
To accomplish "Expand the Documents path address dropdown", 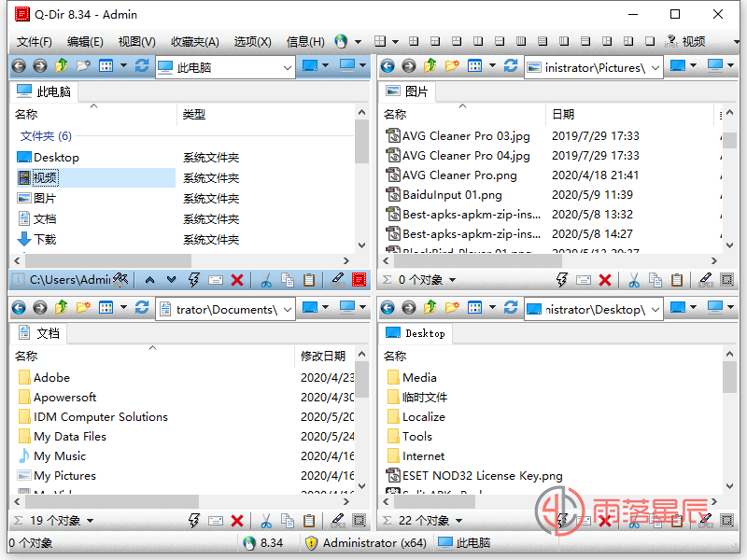I will tap(288, 310).
